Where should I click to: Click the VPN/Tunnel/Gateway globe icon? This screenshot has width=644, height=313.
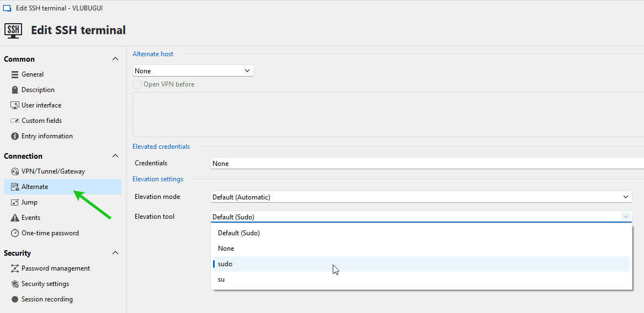[x=15, y=171]
